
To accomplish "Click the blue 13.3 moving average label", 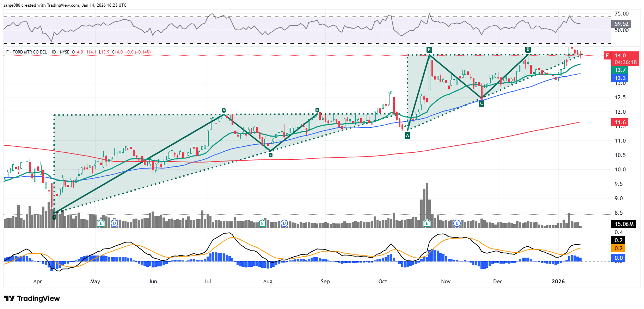I will (620, 78).
